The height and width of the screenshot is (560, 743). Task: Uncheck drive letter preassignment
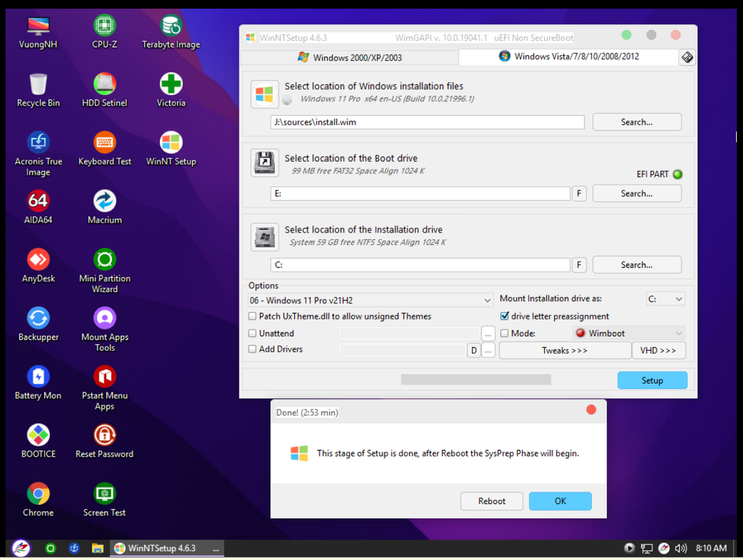[505, 316]
